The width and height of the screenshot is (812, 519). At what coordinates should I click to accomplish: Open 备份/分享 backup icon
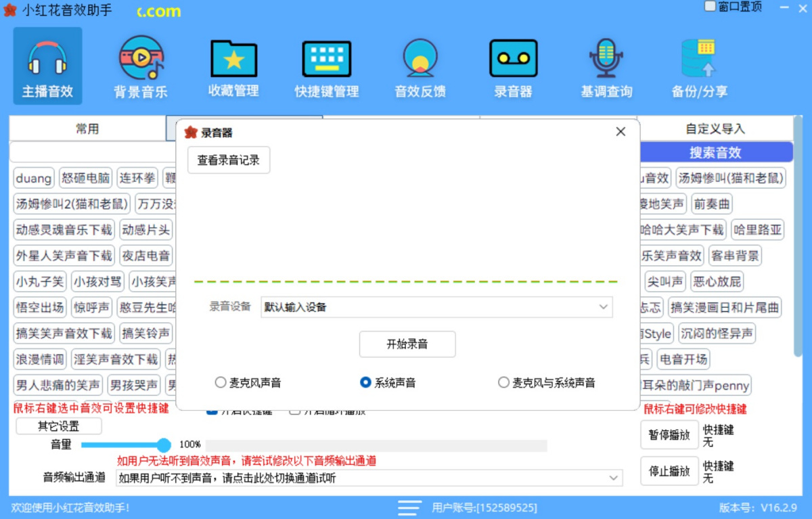[699, 65]
